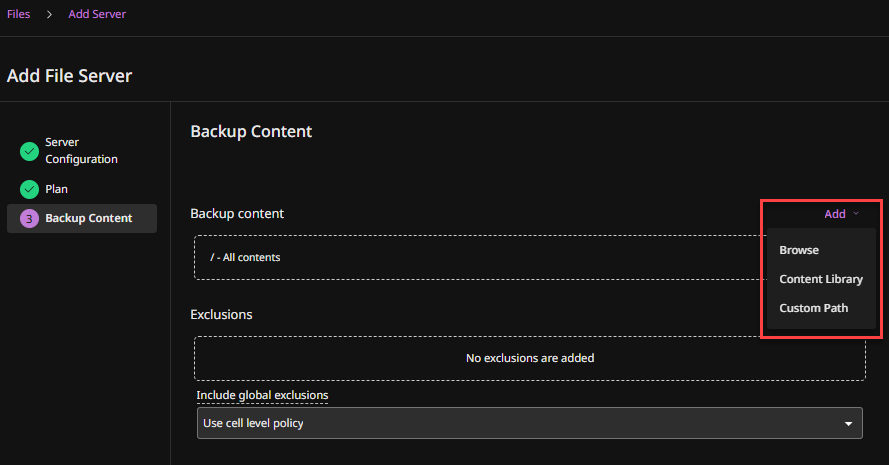Click the empty "No exclusions are added" box
This screenshot has height=465, width=889.
pyautogui.click(x=529, y=358)
